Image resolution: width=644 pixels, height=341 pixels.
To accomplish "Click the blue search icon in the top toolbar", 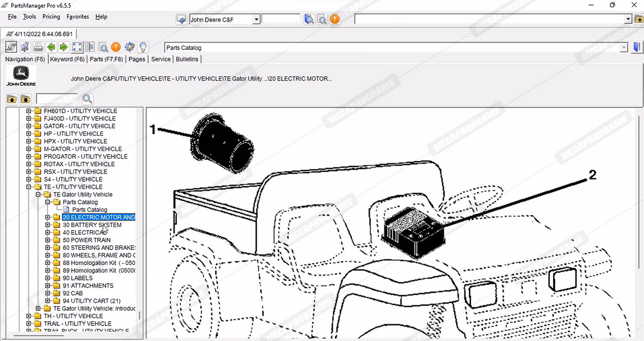I will (x=309, y=19).
